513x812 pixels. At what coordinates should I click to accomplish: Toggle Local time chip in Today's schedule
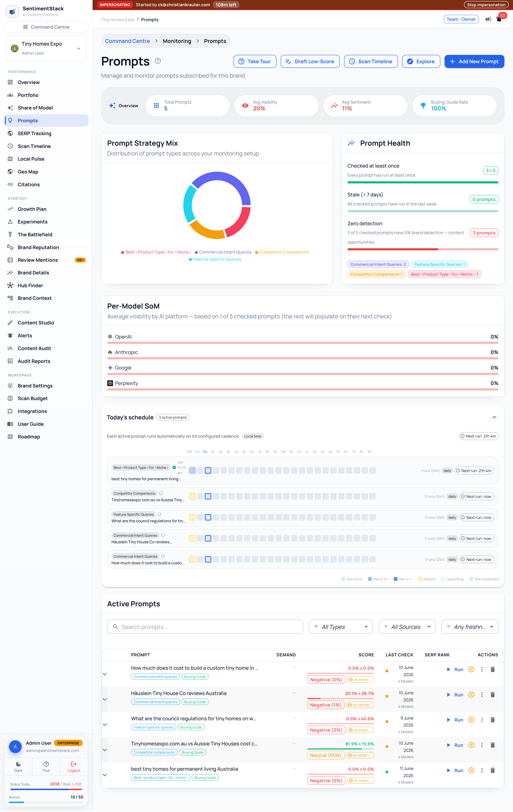(x=252, y=436)
